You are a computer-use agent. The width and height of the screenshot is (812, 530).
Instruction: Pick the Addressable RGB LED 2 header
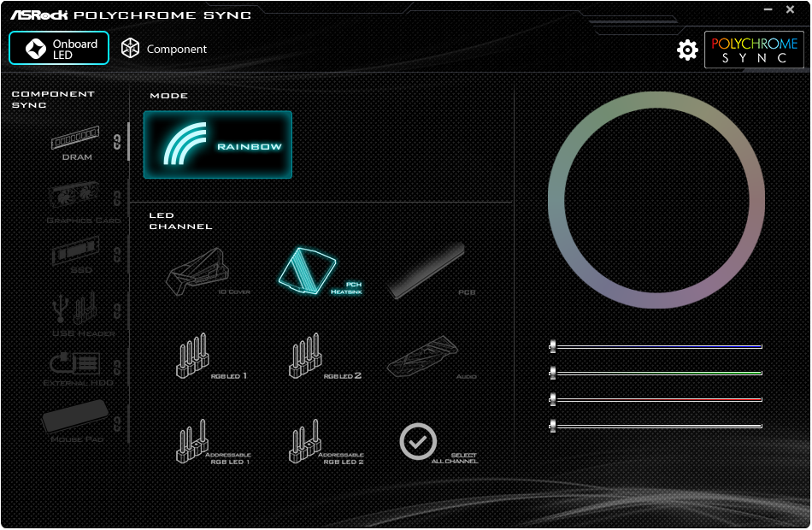[326, 441]
